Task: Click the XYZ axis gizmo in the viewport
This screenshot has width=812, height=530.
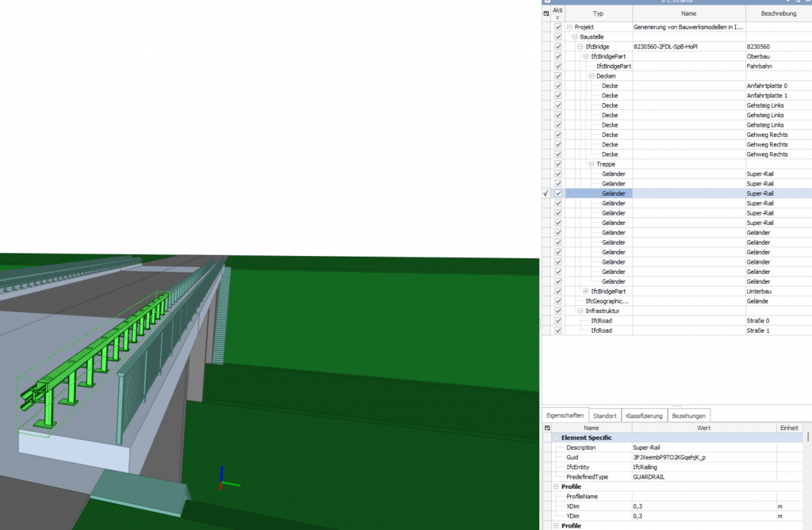Action: click(225, 479)
